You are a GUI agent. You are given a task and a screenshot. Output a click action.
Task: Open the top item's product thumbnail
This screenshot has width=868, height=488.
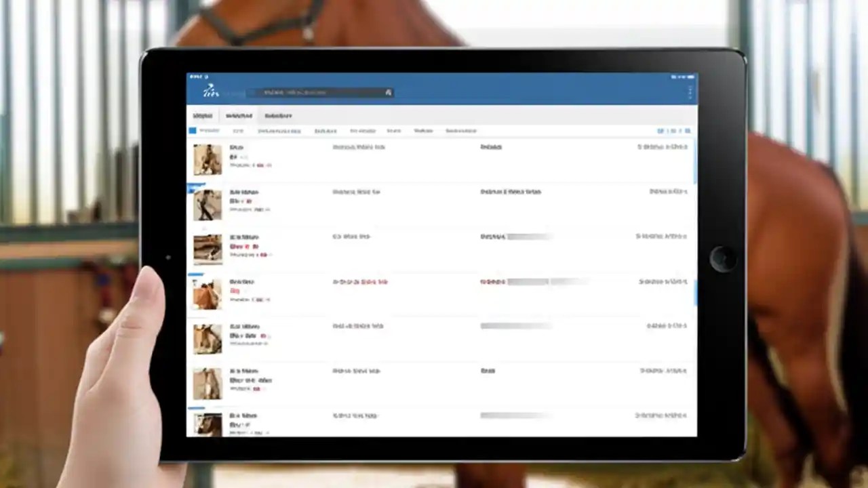tap(208, 159)
